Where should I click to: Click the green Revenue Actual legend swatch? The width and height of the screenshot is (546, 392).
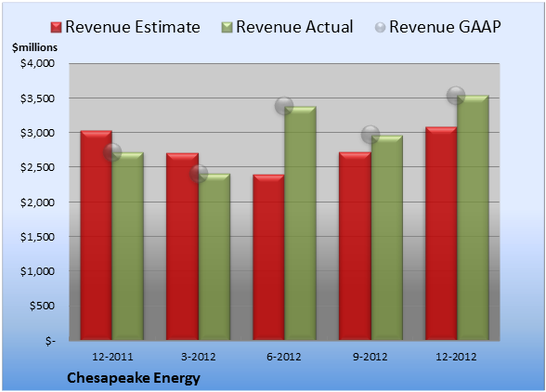[227, 28]
